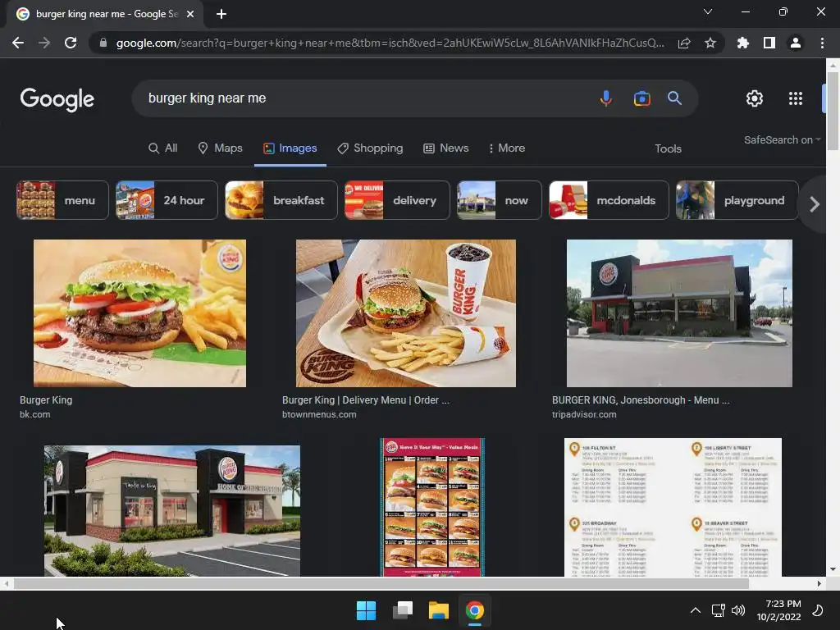The height and width of the screenshot is (630, 840).
Task: Toggle the Chrome side panel
Action: (769, 43)
